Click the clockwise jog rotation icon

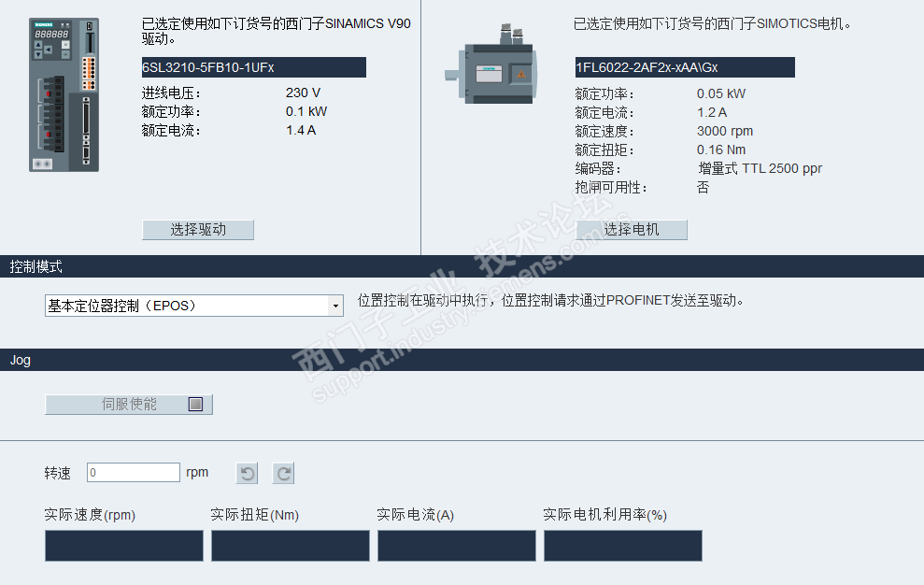click(283, 473)
